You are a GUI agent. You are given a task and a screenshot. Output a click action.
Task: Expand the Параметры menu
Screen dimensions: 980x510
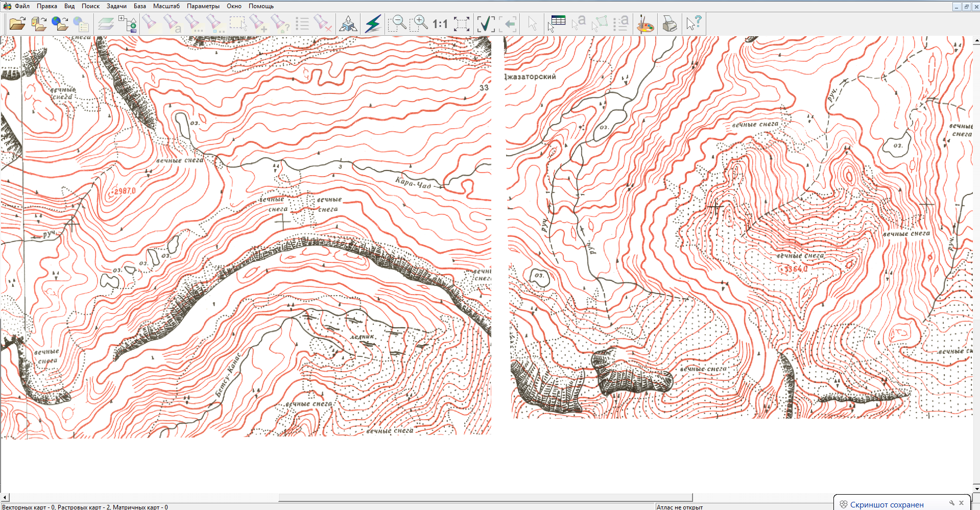coord(203,6)
